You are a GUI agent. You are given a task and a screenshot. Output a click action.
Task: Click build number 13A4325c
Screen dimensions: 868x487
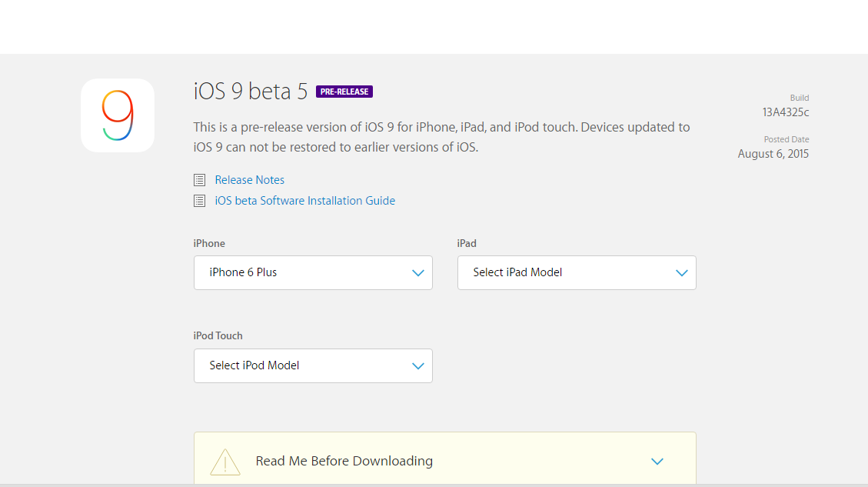786,112
